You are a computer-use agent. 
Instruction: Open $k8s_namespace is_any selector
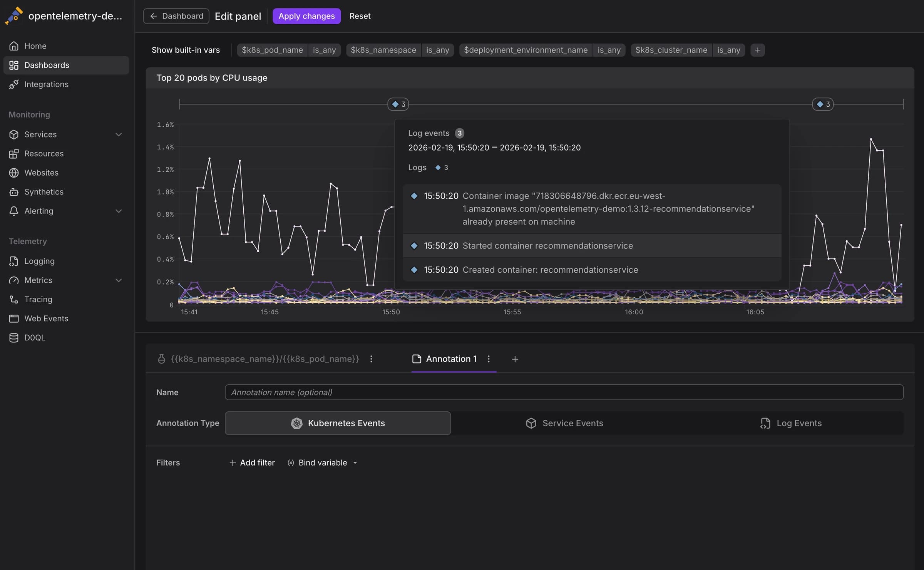438,50
